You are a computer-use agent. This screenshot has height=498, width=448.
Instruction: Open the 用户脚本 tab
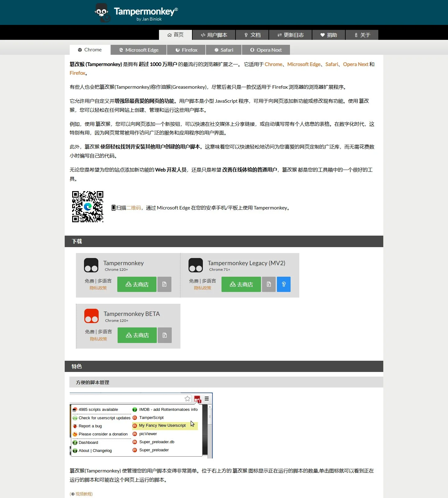[x=214, y=35]
